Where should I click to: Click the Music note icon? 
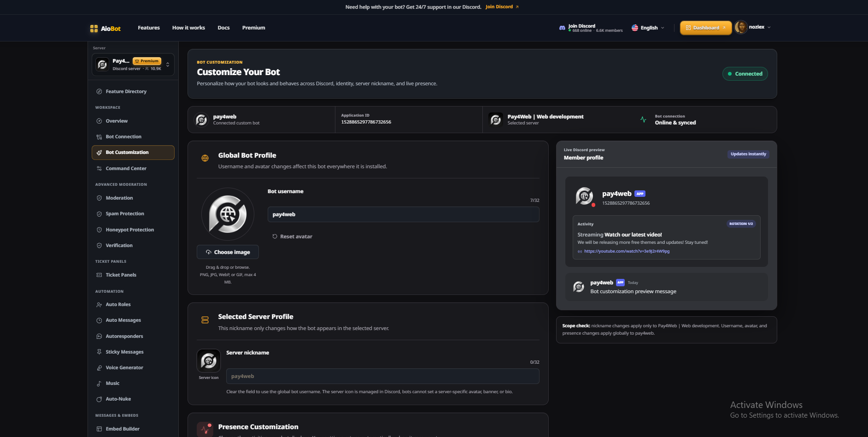tap(99, 384)
